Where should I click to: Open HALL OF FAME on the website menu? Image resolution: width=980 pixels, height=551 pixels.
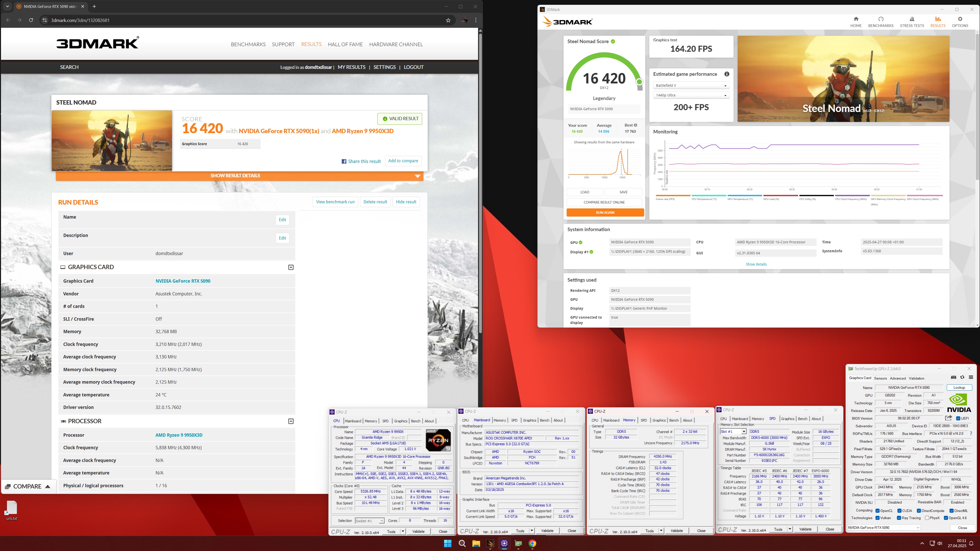click(345, 44)
